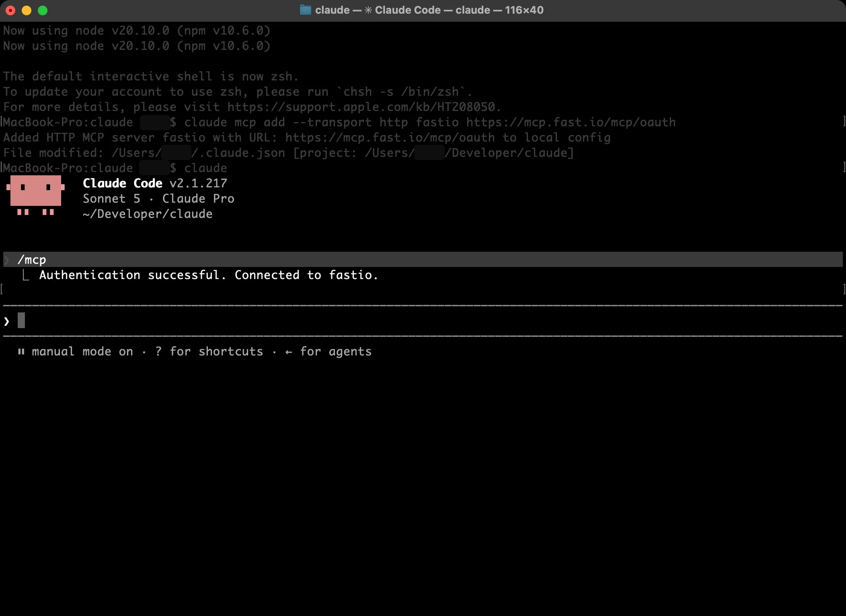
Task: Click the 'Claude Code v2.1.217' version text
Action: (x=155, y=183)
